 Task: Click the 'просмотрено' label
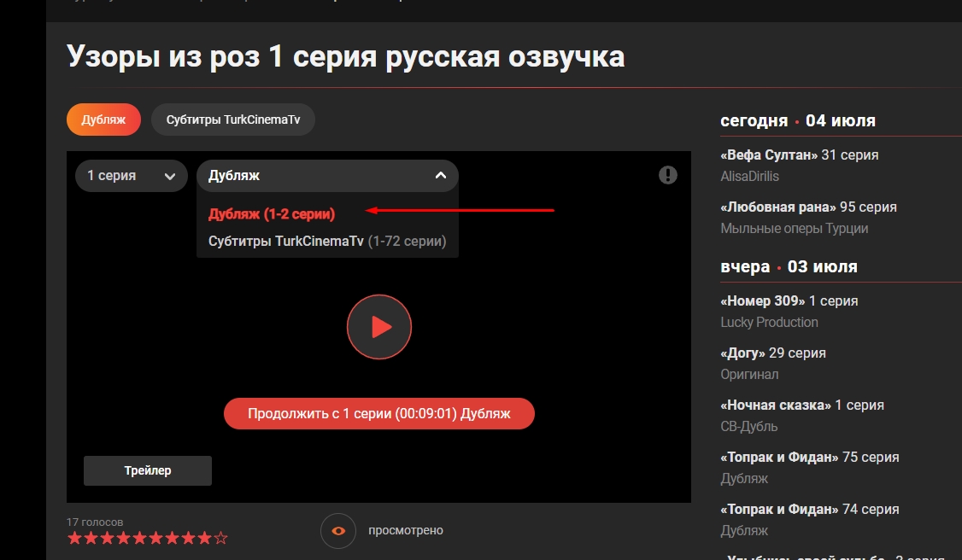(406, 531)
